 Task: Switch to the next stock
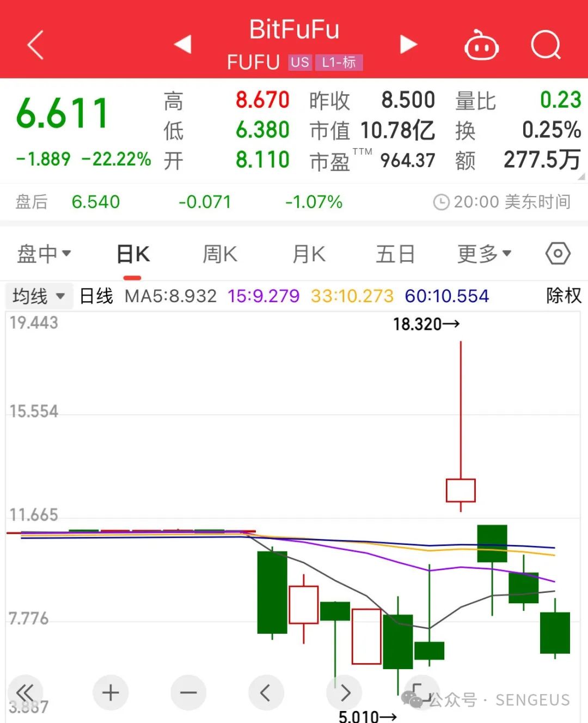pos(408,44)
